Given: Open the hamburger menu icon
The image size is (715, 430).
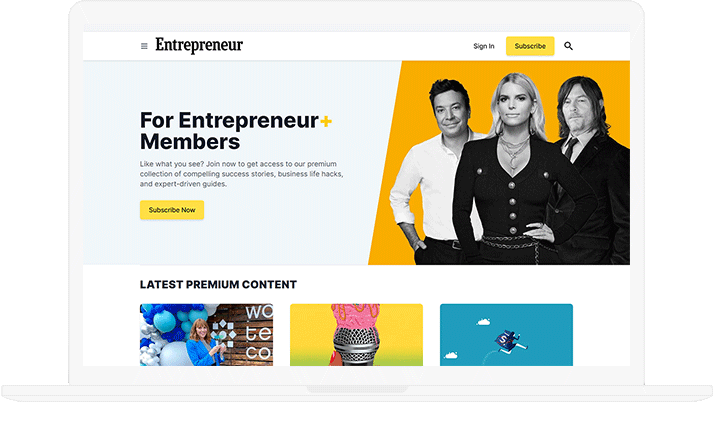Looking at the screenshot, I should pos(144,46).
